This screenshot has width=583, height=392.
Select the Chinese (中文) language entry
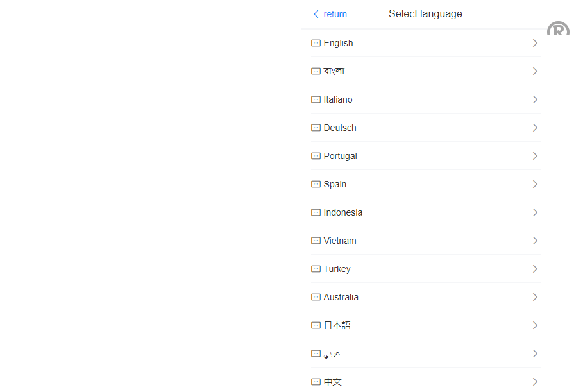[333, 382]
